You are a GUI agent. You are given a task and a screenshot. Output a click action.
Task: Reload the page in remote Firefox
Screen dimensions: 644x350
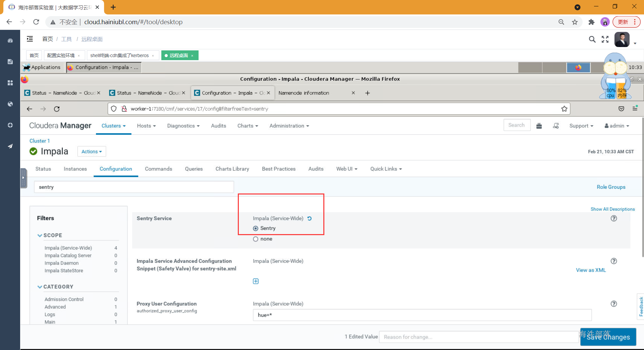[x=57, y=109]
